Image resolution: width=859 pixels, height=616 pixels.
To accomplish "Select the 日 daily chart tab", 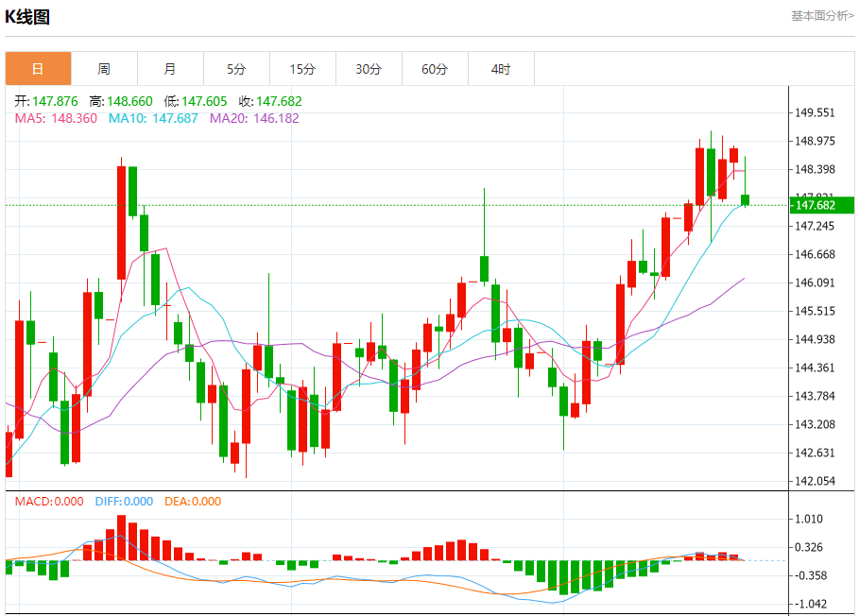I will (x=39, y=69).
